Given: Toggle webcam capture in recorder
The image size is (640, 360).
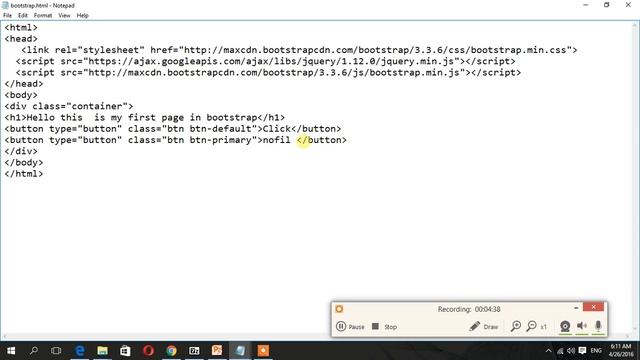Looking at the screenshot, I should 565,326.
